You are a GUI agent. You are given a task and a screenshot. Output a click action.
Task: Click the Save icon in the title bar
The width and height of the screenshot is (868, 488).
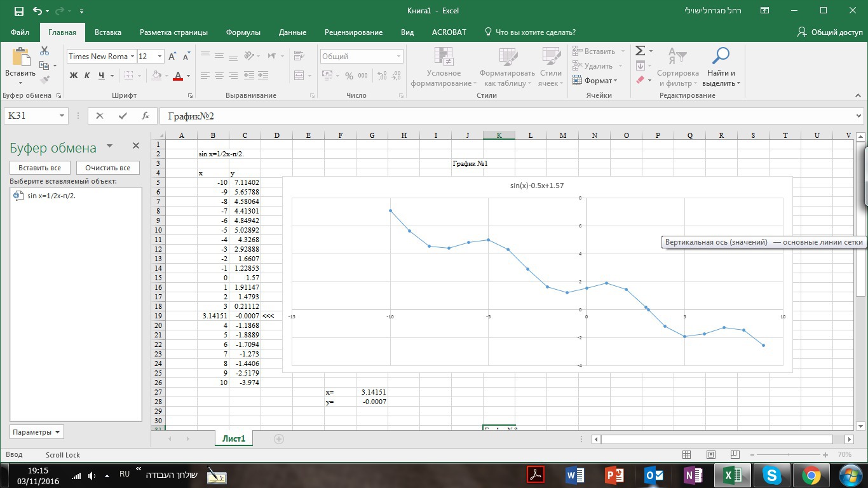(x=18, y=11)
